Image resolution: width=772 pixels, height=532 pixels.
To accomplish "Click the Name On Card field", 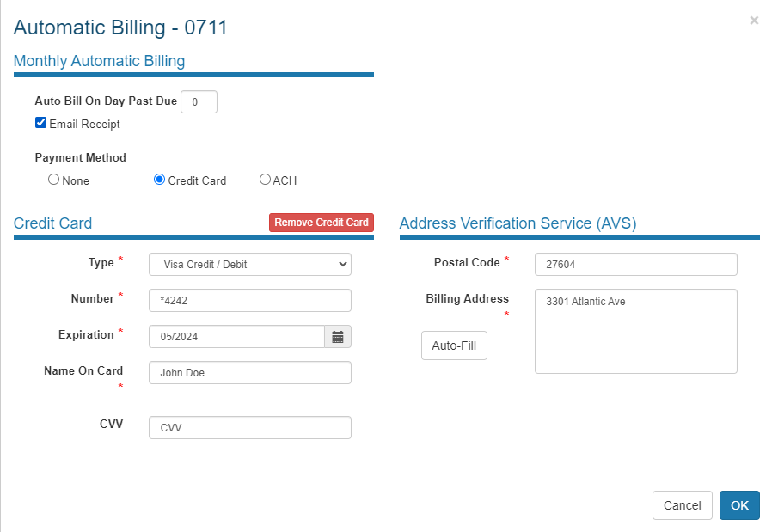I will tap(250, 372).
